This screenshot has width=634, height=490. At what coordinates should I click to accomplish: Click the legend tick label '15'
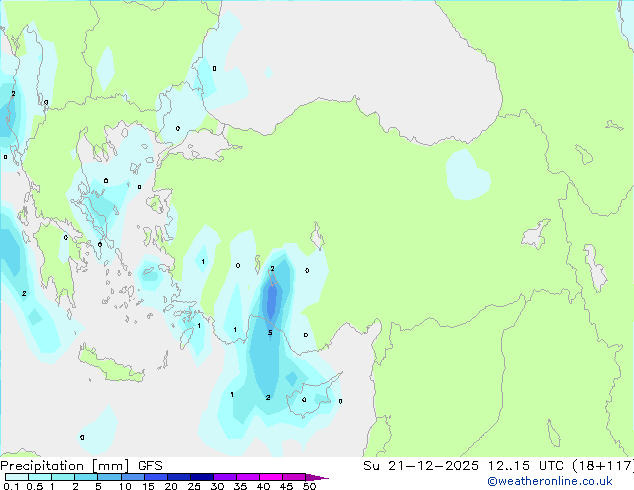tap(148, 486)
